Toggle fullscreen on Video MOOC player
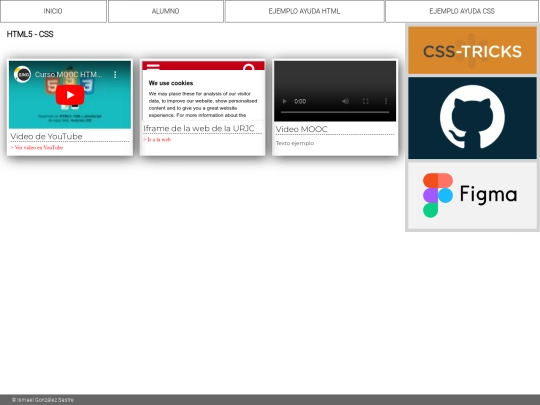 pos(366,101)
